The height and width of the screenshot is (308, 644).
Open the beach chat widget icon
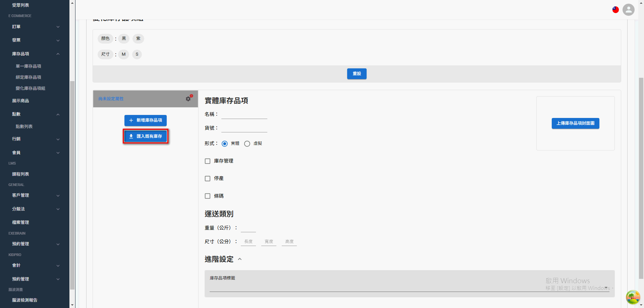(633, 297)
